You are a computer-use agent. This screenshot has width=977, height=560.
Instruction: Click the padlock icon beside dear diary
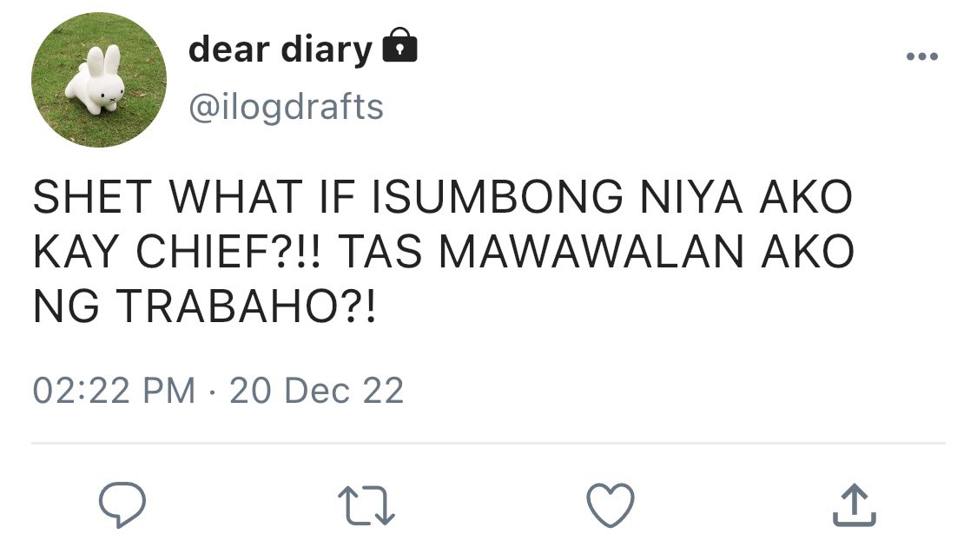pos(399,45)
